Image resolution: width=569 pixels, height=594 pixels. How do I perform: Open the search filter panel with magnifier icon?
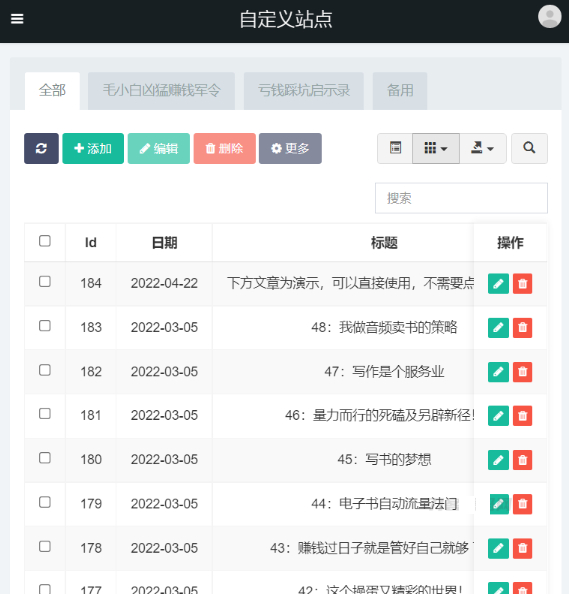(x=529, y=148)
